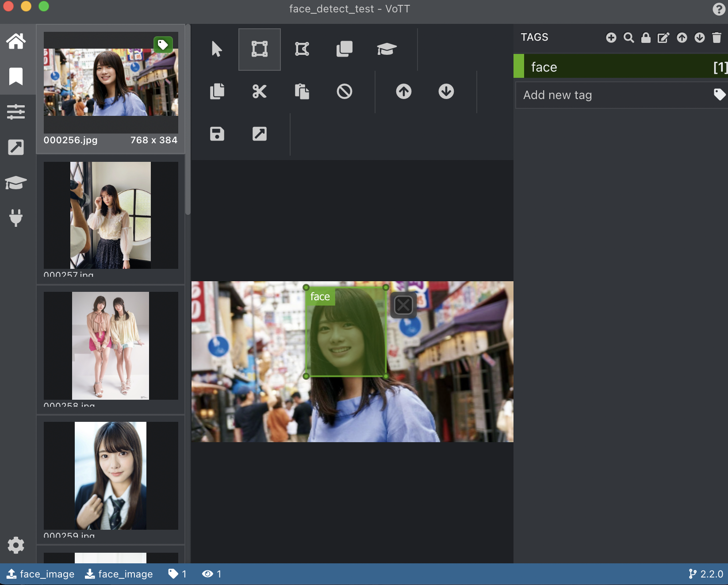Move selected tag down

click(x=700, y=38)
